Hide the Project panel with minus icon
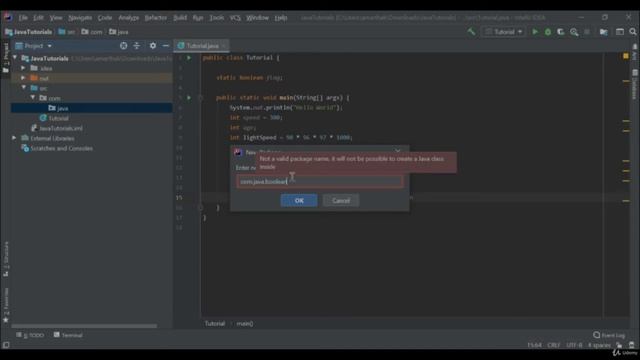This screenshot has height=360, width=640. (166, 46)
